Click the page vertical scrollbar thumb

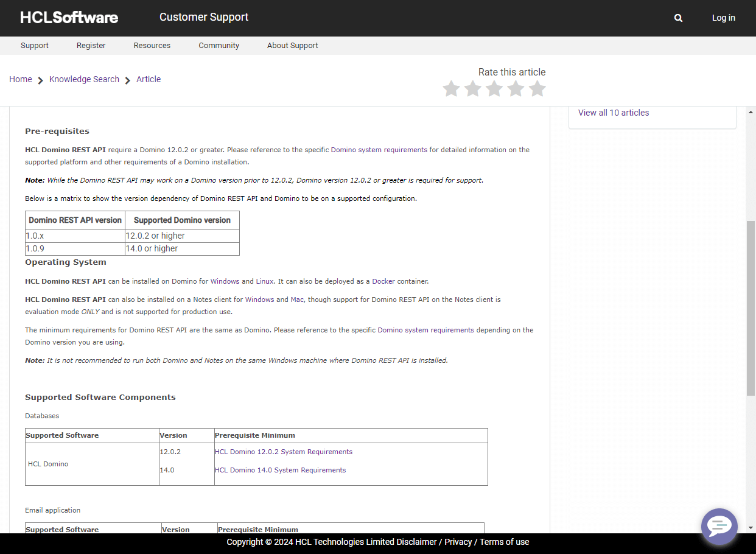751,309
